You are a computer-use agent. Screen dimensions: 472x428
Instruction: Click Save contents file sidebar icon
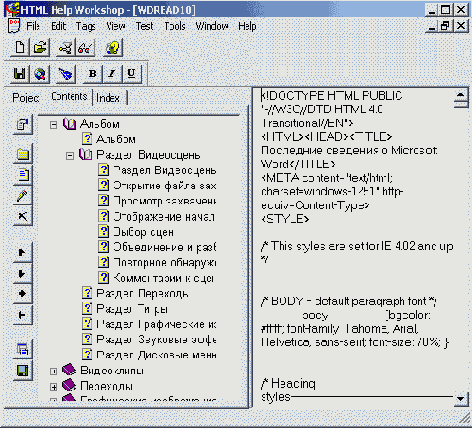click(23, 370)
